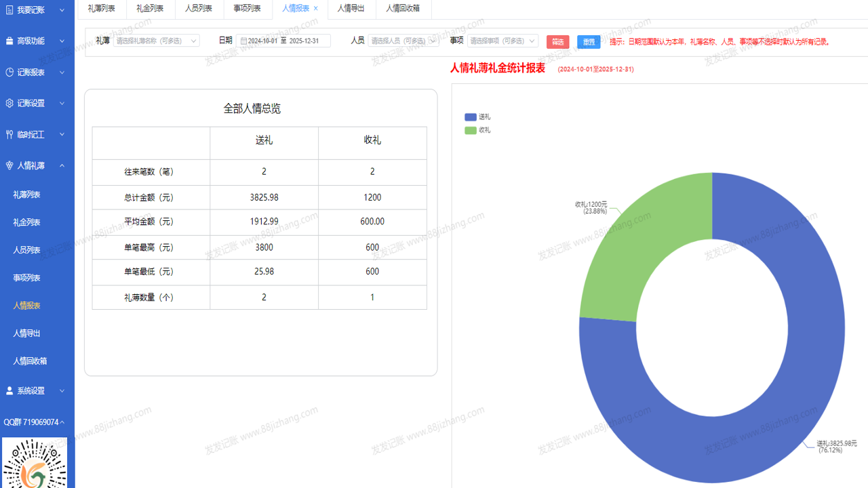Open the 礼薄 name multi-select dropdown
This screenshot has width=868, height=488.
(157, 41)
